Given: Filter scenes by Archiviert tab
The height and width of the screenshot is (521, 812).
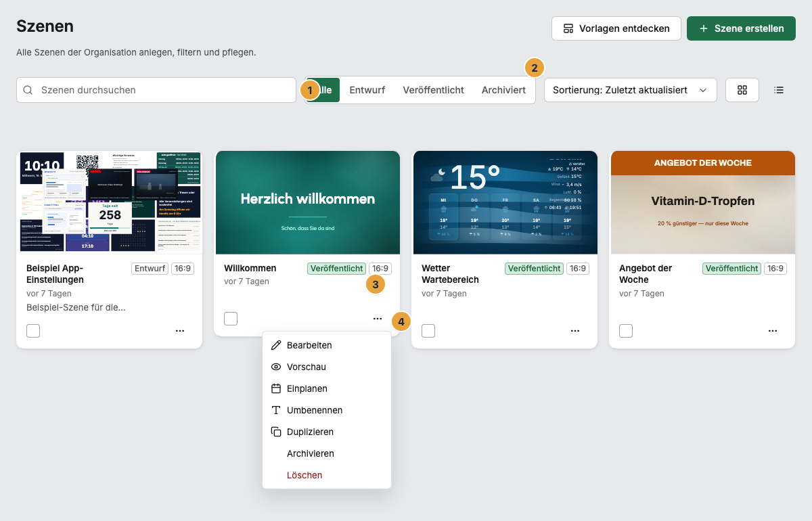Looking at the screenshot, I should coord(503,90).
